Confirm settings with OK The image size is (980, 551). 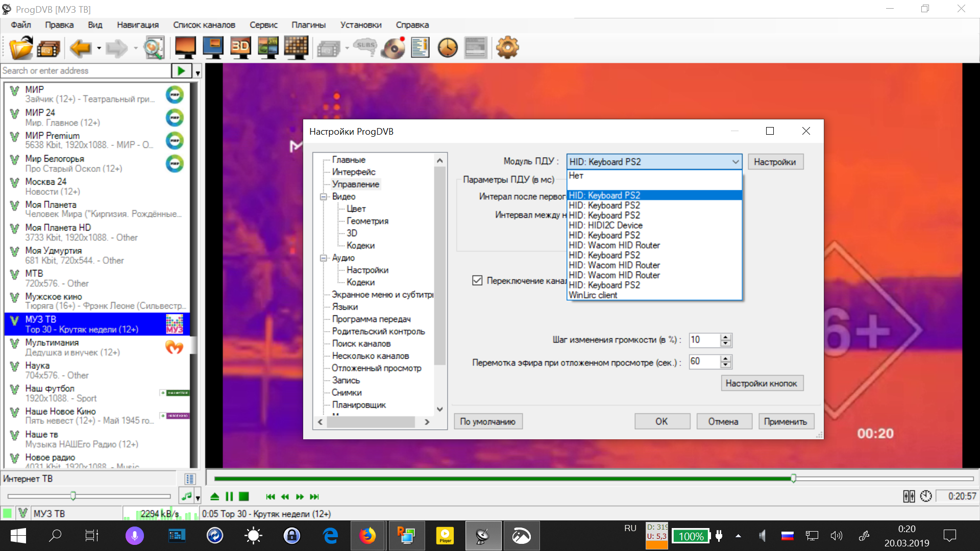pyautogui.click(x=661, y=421)
